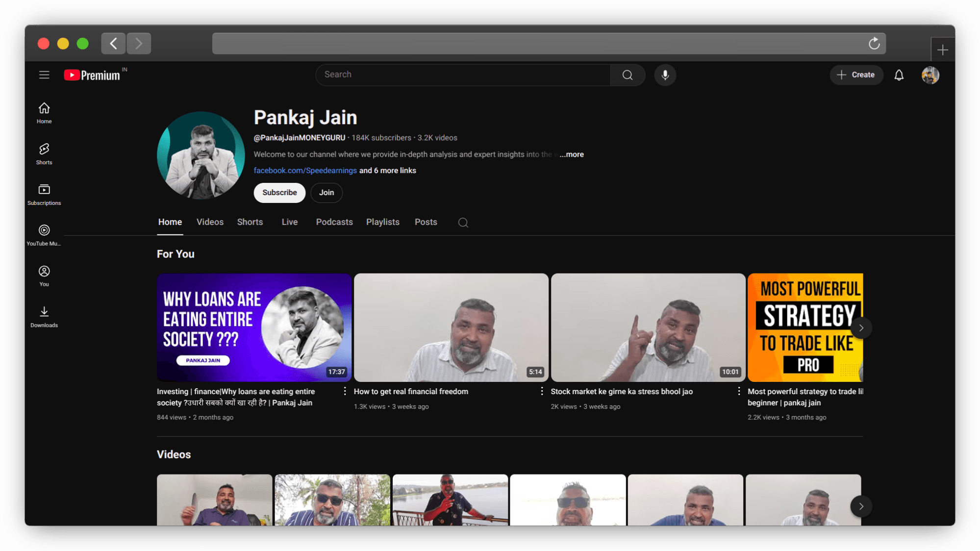Screen dimensions: 980x551
Task: Open options for 'Why loans are eating' video
Action: coord(345,391)
